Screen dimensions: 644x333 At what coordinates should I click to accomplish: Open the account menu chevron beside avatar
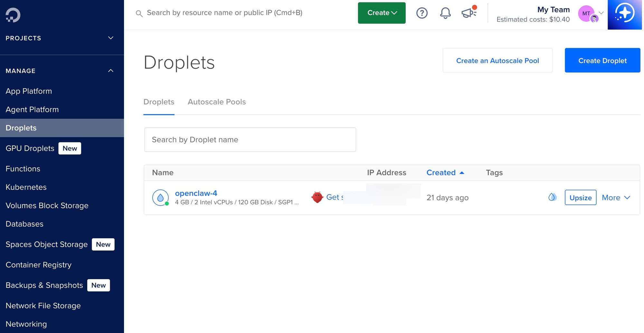601,13
